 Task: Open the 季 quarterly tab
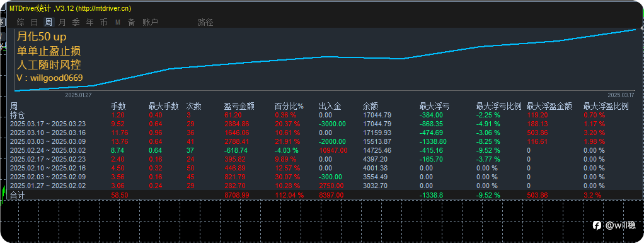76,22
